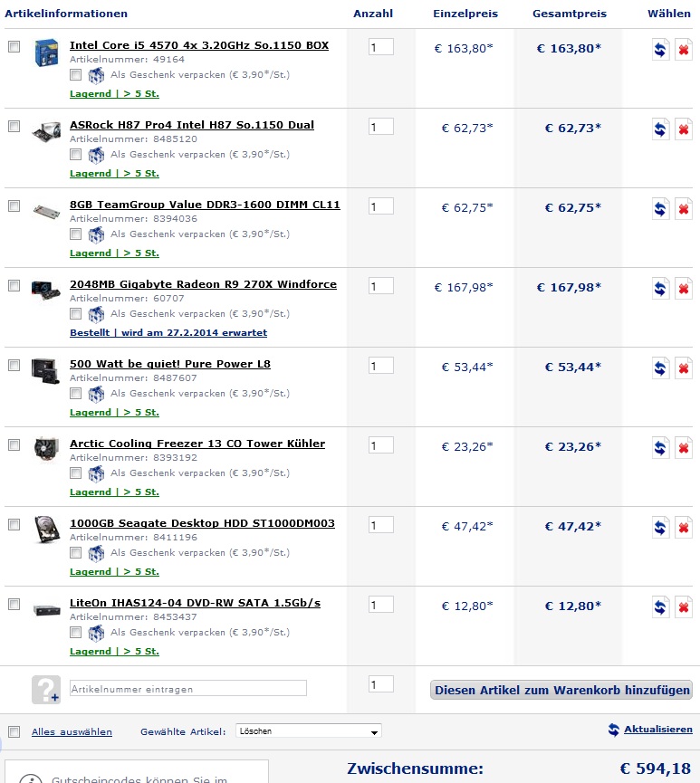Check the Alles auswählen checkbox
Screen dimensions: 700x783
click(x=14, y=732)
